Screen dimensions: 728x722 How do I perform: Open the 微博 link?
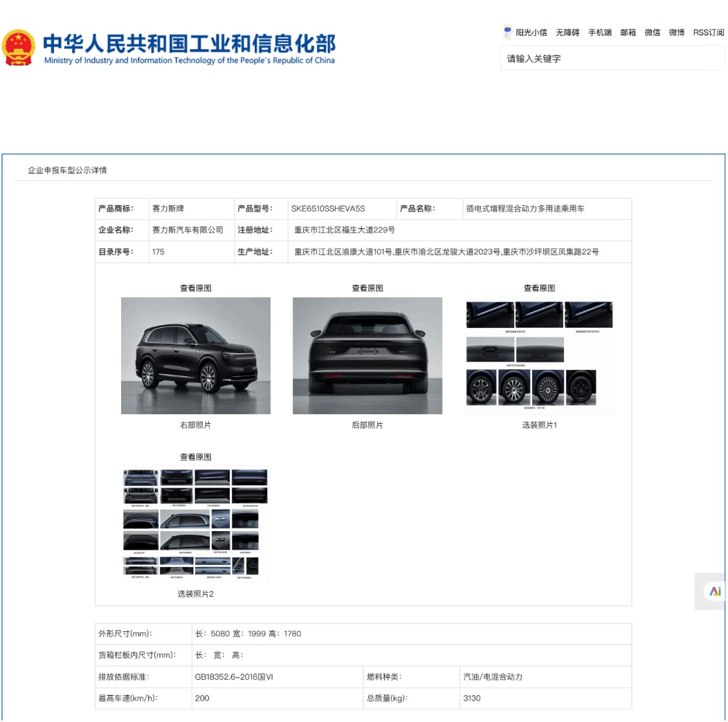[677, 33]
